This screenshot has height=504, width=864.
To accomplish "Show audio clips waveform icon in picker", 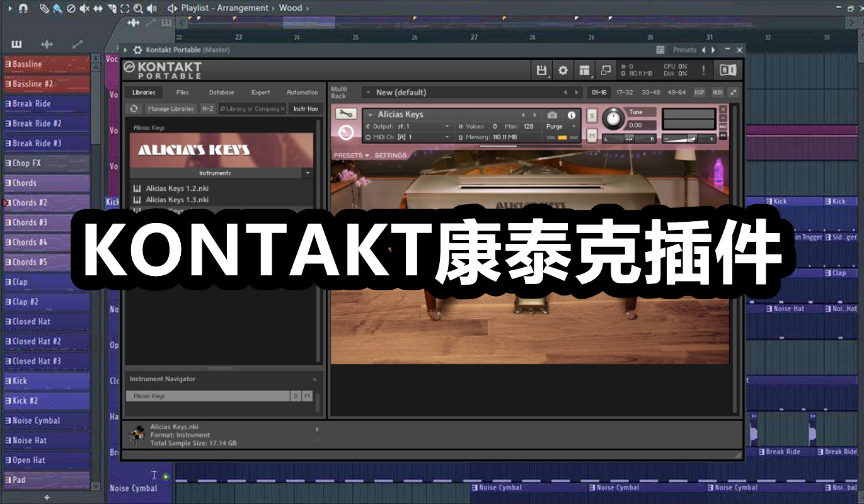I will 47,44.
